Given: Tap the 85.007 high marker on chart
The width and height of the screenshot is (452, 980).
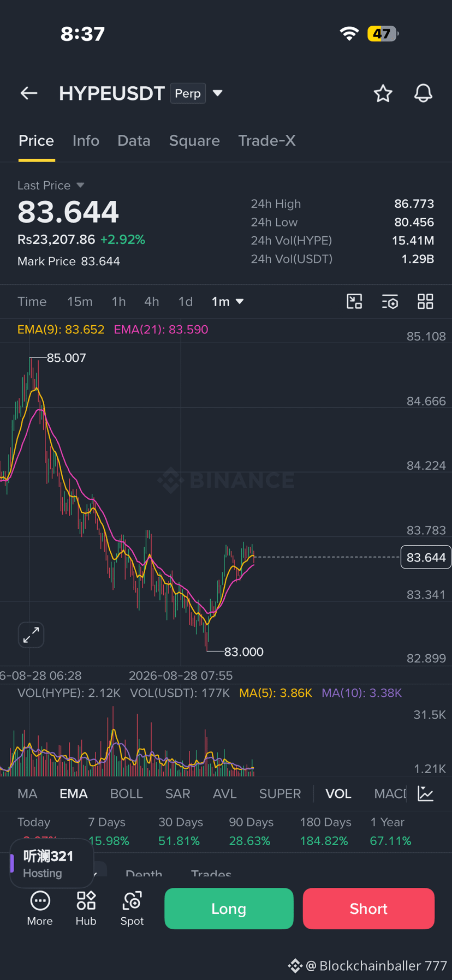Looking at the screenshot, I should coord(66,358).
